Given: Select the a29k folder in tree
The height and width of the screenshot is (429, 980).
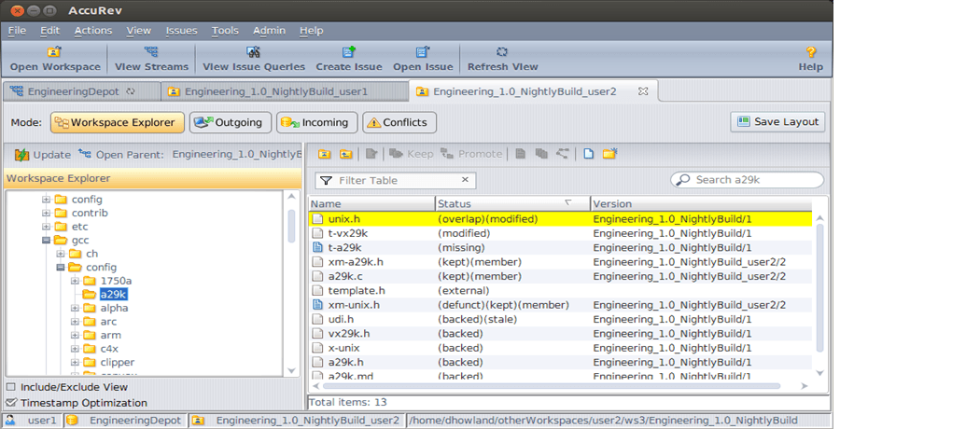Looking at the screenshot, I should [114, 295].
